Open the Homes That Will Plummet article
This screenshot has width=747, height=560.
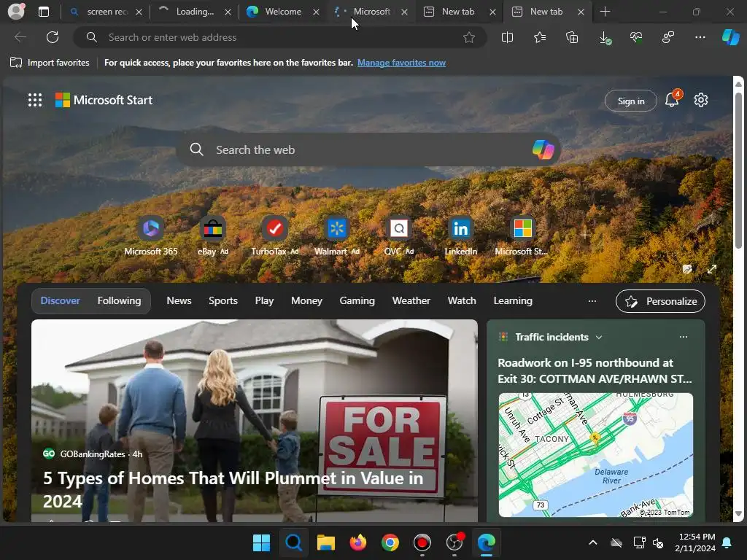point(233,489)
